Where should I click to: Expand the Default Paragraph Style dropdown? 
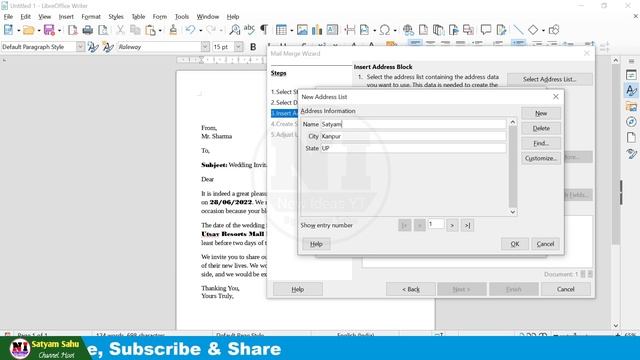(x=80, y=47)
